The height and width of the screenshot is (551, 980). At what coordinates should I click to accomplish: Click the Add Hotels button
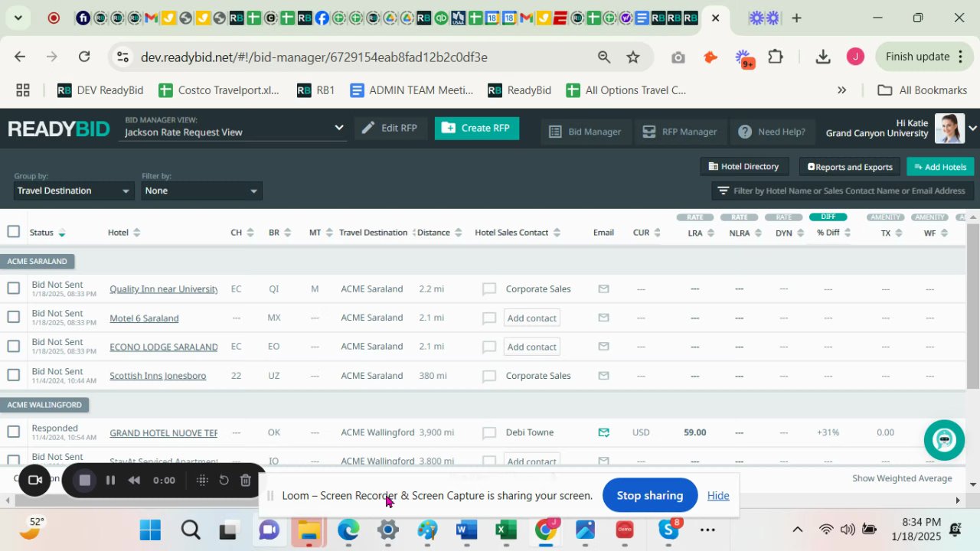pos(940,166)
